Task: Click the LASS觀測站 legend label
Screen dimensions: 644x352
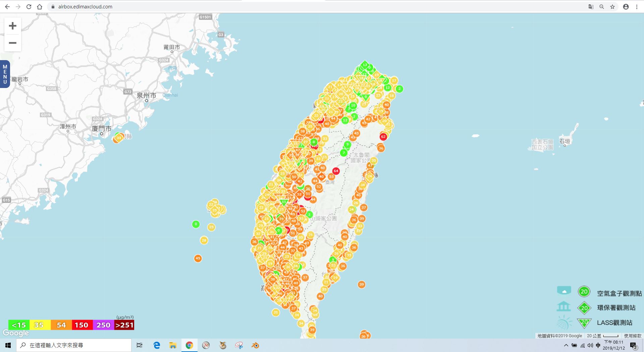Action: pyautogui.click(x=614, y=322)
